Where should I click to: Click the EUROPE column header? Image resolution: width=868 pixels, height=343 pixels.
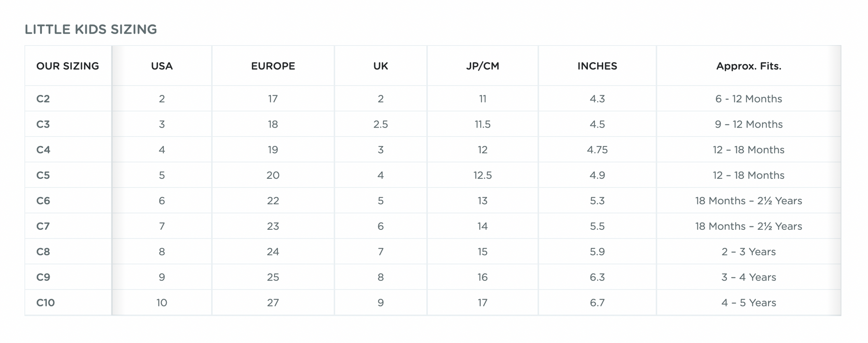coord(273,66)
